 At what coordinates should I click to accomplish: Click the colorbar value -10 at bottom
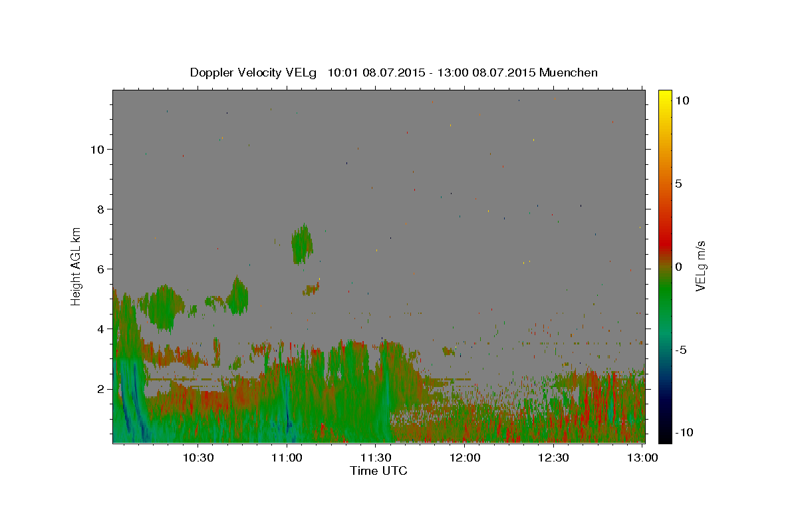tap(684, 432)
